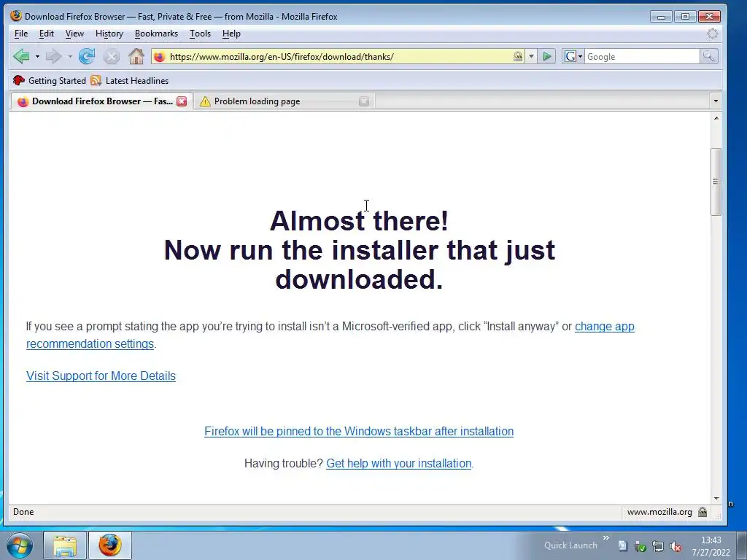This screenshot has height=560, width=747.
Task: Click the scrollbar up arrow
Action: [716, 118]
